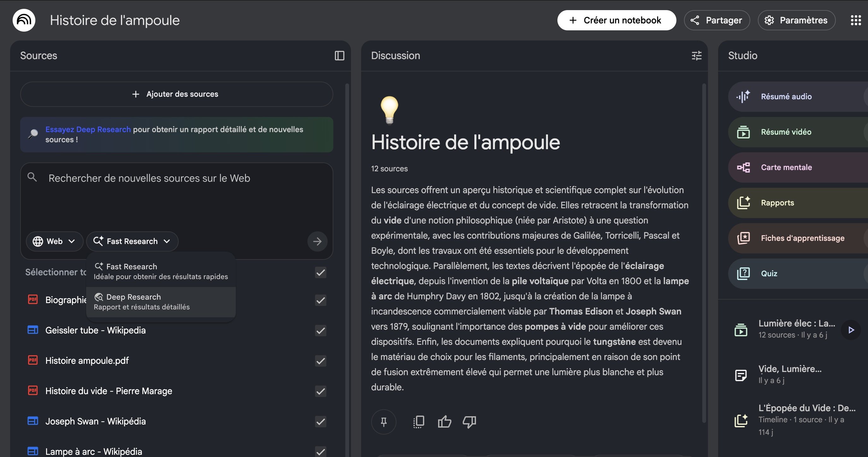Uncheck the Geissler tube - Wikipedia source
Image resolution: width=868 pixels, height=457 pixels.
[x=320, y=331]
